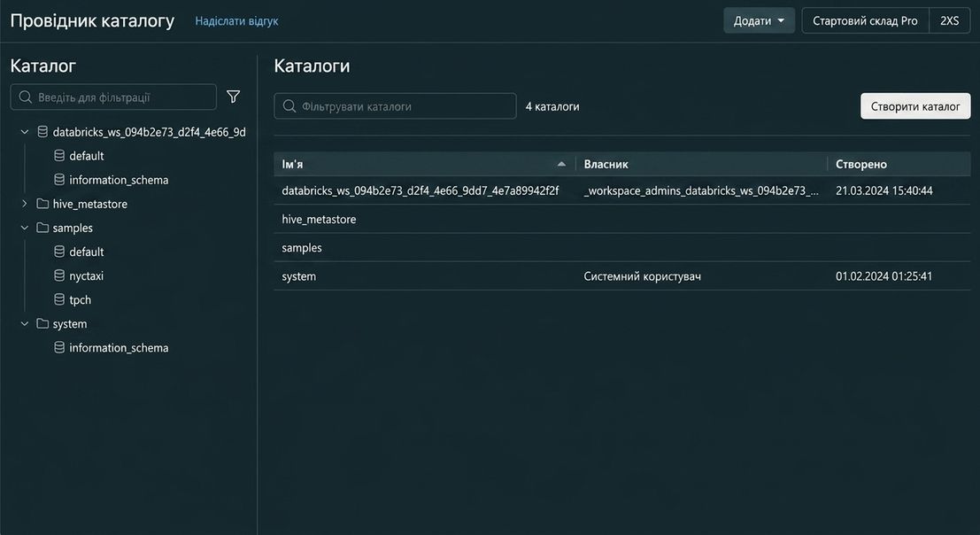Viewport: 980px width, 535px height.
Task: Open the Стартовий склад Pro warehouse selector
Action: click(865, 20)
